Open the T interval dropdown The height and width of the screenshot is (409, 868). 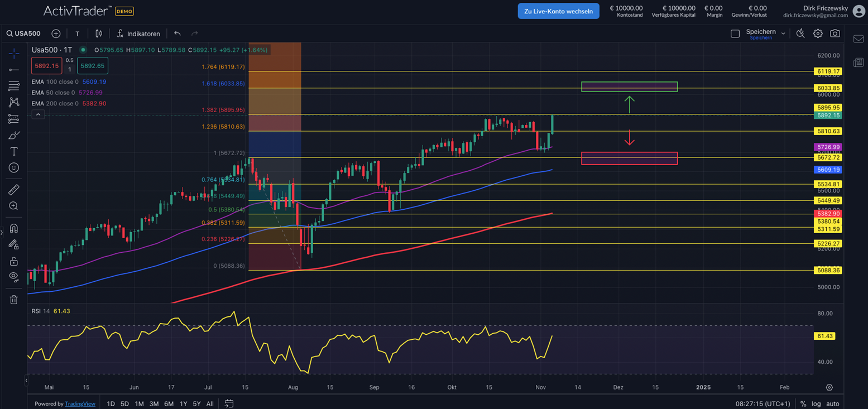77,33
